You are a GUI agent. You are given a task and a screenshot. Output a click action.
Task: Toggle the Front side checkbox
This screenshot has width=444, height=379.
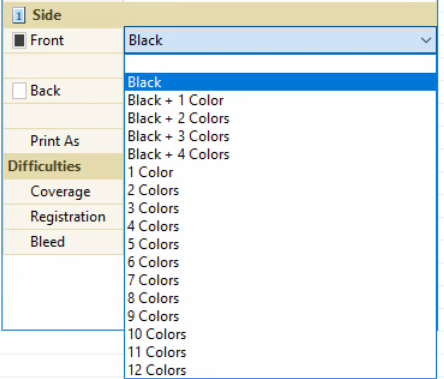(x=19, y=41)
